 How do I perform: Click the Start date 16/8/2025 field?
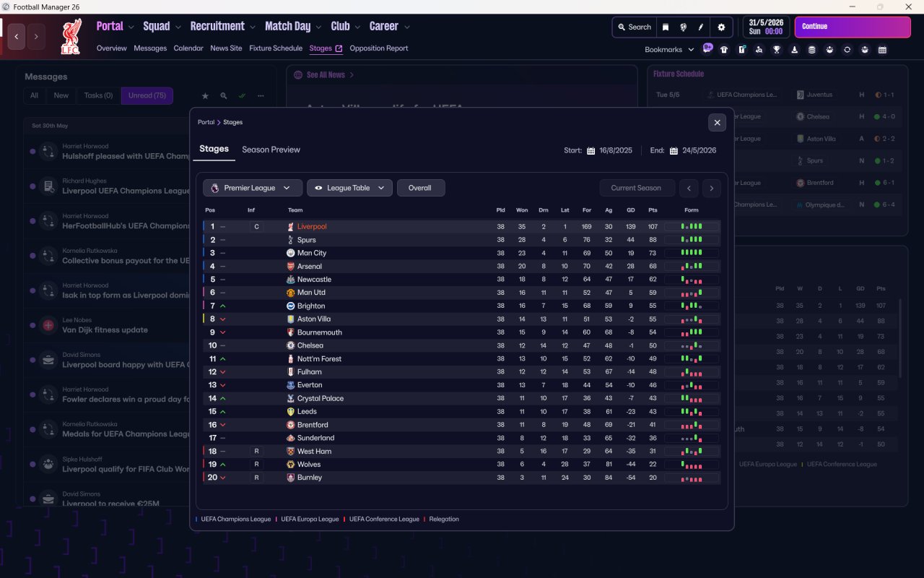(x=615, y=151)
